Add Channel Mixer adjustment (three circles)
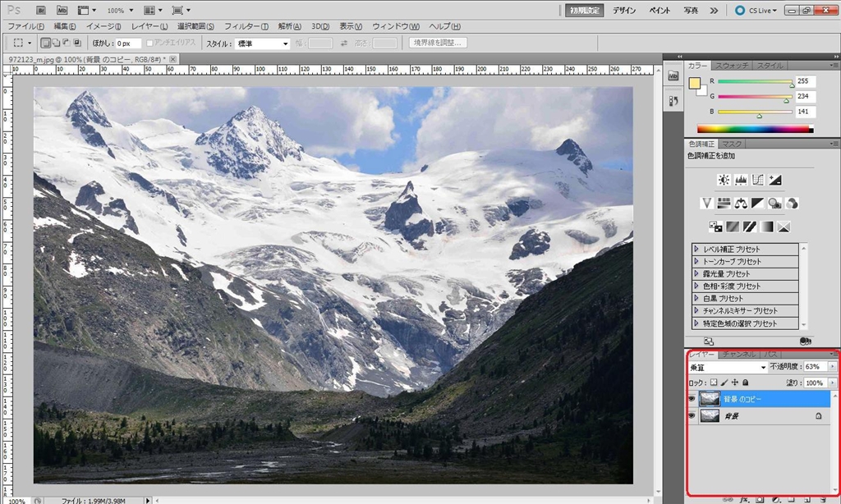841x504 pixels. point(792,204)
